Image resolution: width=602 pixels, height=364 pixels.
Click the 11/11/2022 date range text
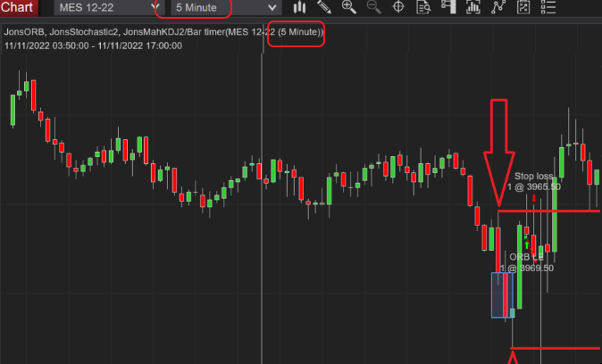pyautogui.click(x=93, y=45)
